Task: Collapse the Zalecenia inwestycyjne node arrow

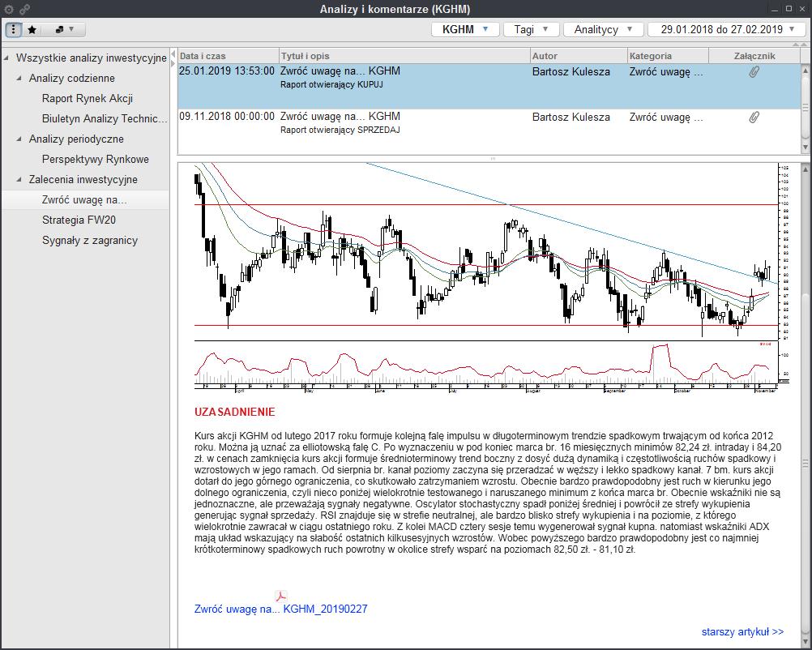Action: tap(19, 179)
